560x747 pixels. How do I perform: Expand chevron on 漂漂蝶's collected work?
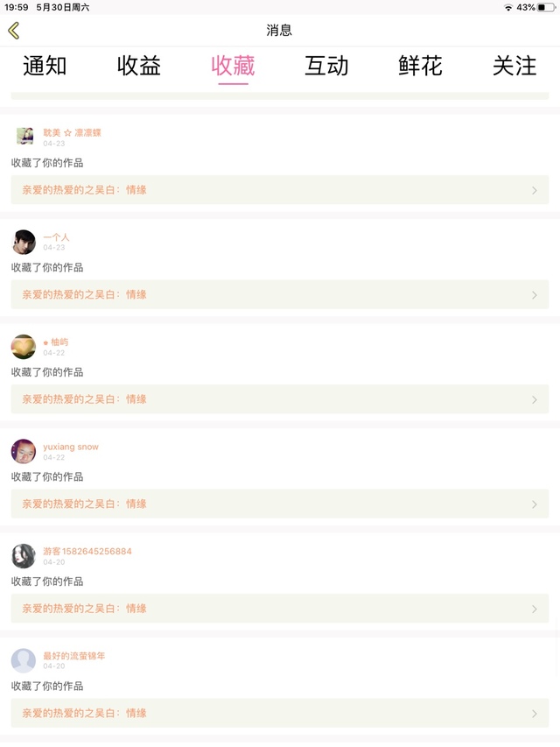(535, 190)
